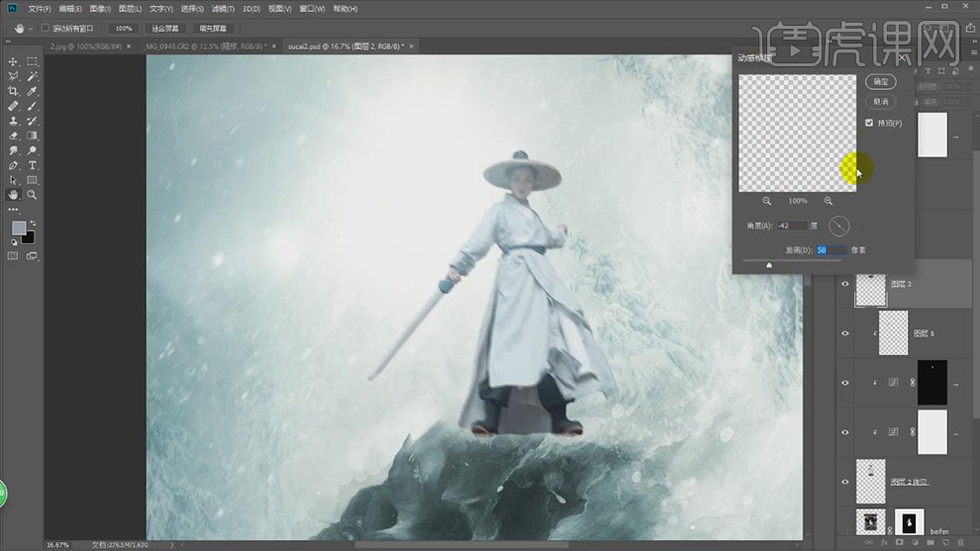980x551 pixels.
Task: Select the Horizontal Type tool
Action: [32, 165]
